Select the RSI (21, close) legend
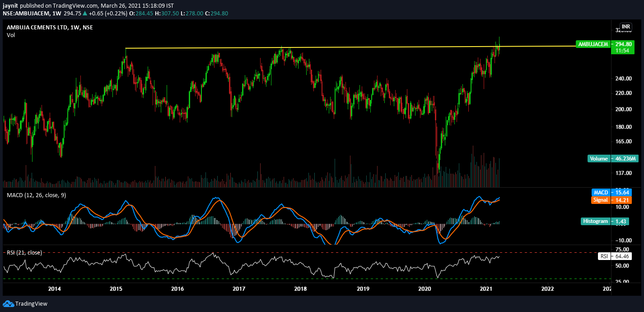The height and width of the screenshot is (312, 644). tap(24, 252)
